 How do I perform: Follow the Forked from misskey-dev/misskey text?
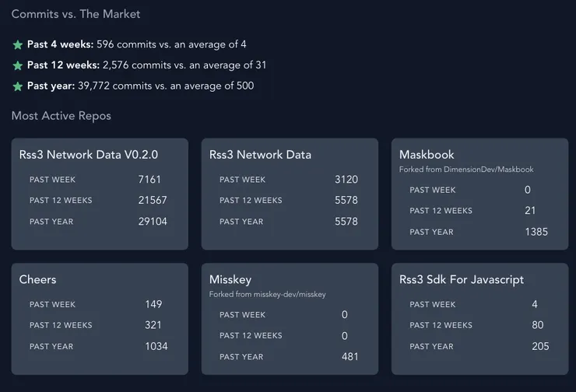267,294
